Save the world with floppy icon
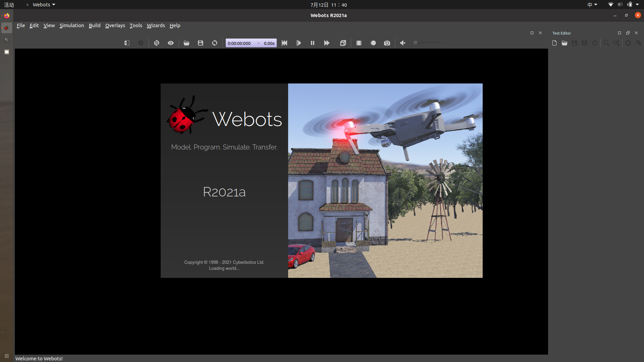 201,43
